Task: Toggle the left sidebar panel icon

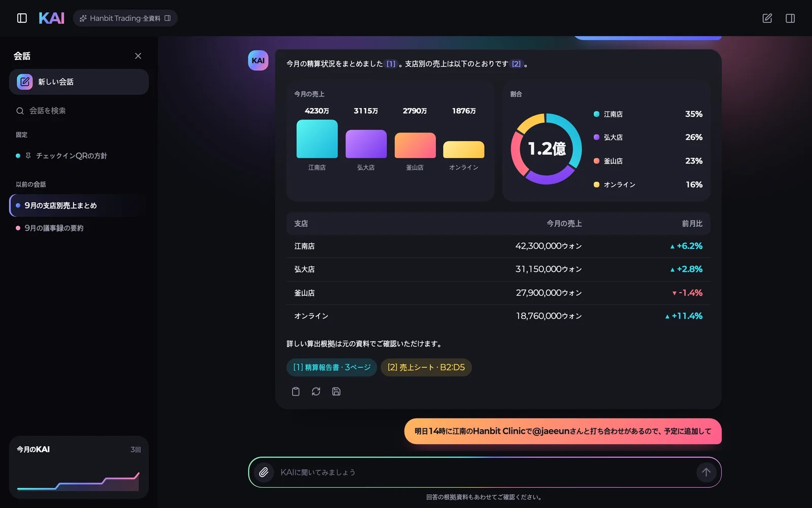Action: [22, 18]
